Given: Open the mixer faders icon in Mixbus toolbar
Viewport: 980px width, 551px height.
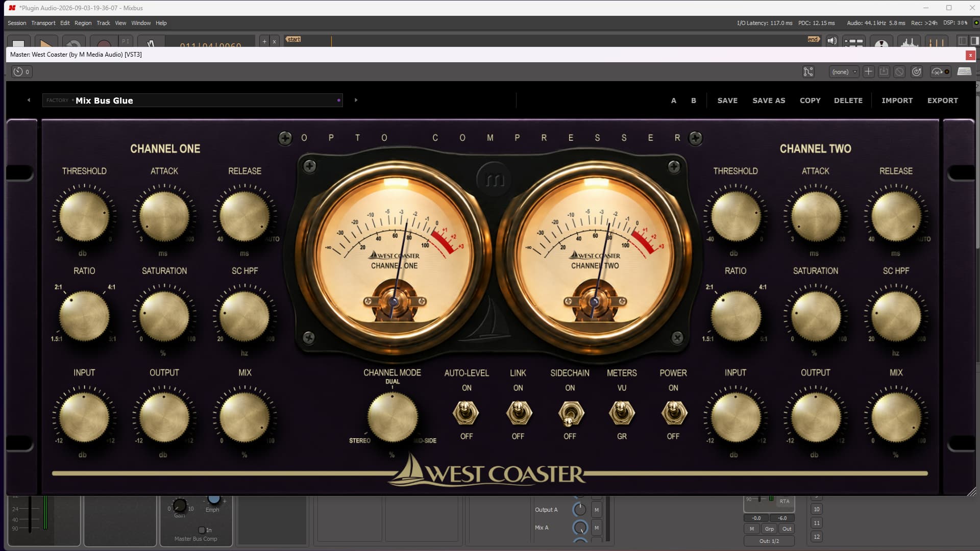Looking at the screenshot, I should pyautogui.click(x=937, y=41).
